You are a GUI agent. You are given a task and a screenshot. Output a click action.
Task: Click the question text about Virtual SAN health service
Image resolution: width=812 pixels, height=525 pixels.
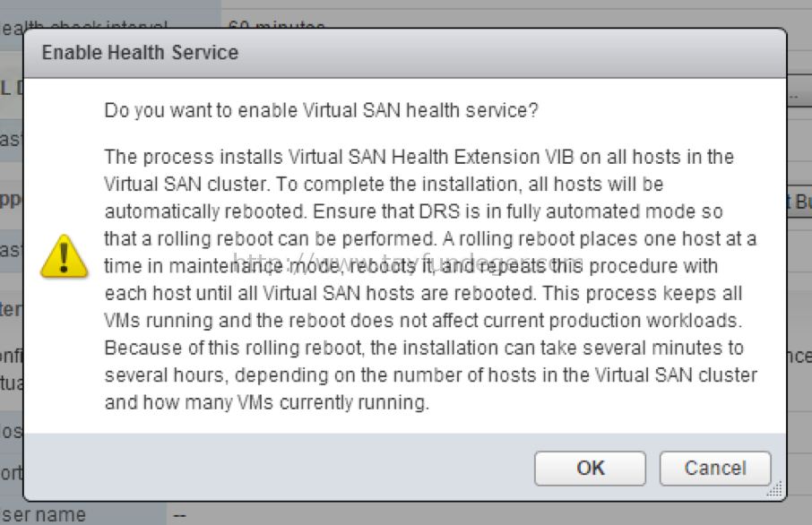coord(321,110)
